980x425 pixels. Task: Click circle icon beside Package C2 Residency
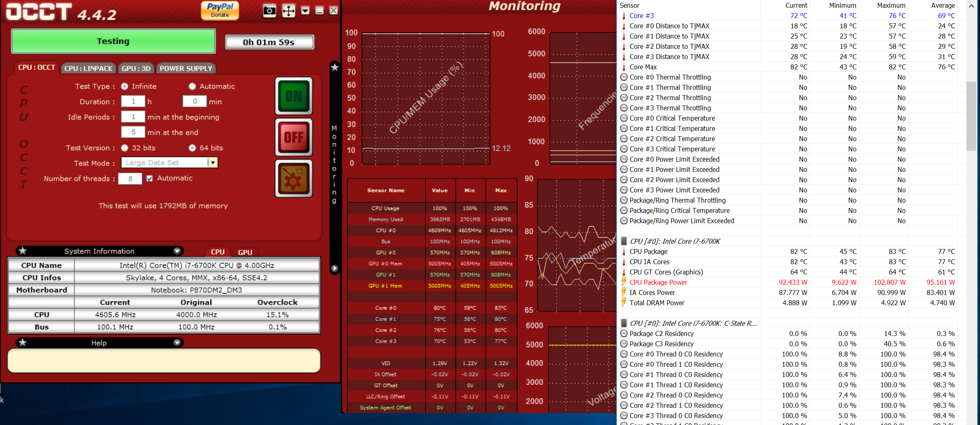[624, 334]
